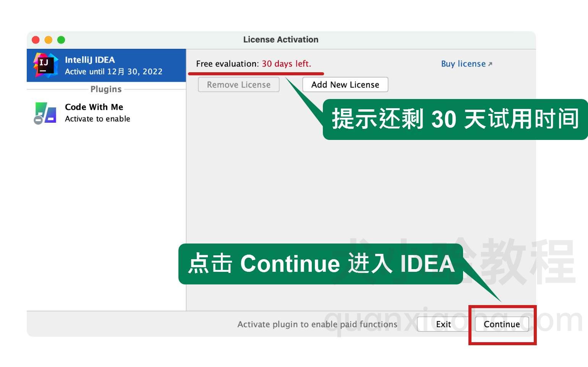Click the Add New License button
This screenshot has width=588, height=367.
tap(345, 84)
